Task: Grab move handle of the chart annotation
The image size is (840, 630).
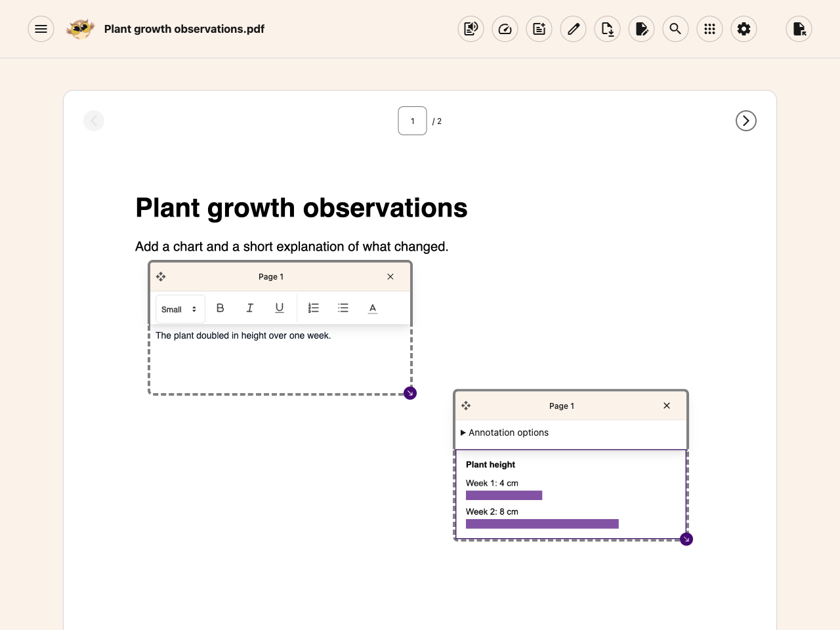Action: [466, 406]
